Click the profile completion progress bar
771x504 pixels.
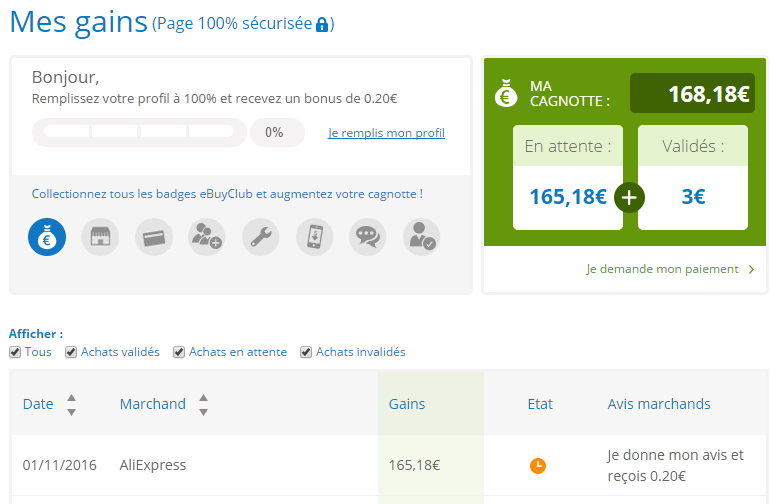click(x=139, y=132)
